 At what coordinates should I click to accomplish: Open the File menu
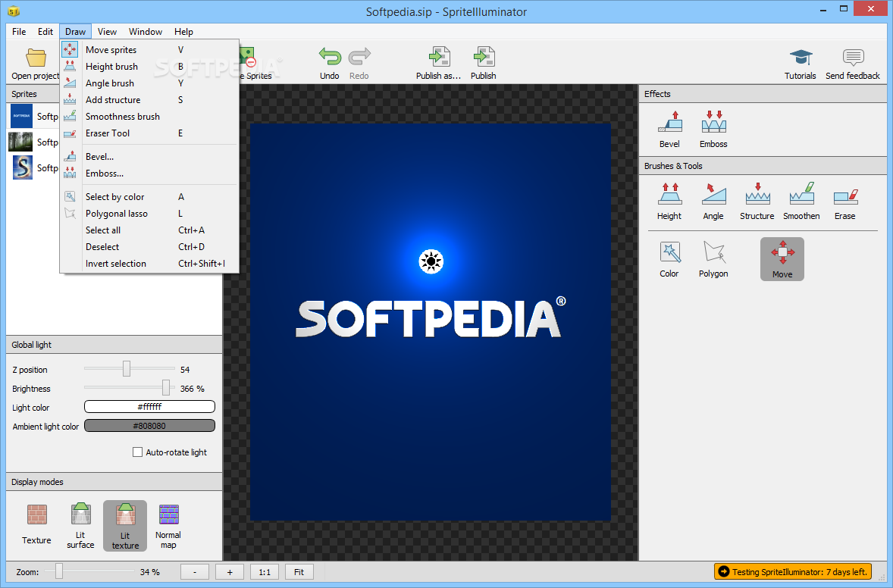[19, 31]
